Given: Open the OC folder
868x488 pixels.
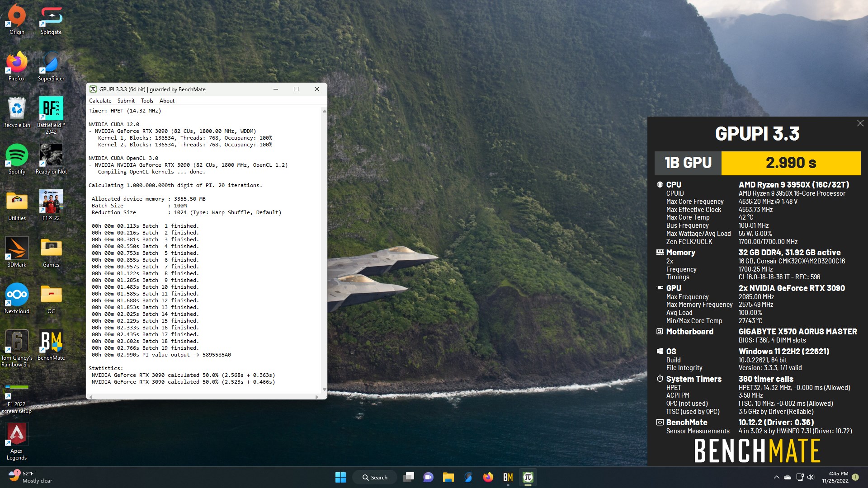Looking at the screenshot, I should click(51, 299).
